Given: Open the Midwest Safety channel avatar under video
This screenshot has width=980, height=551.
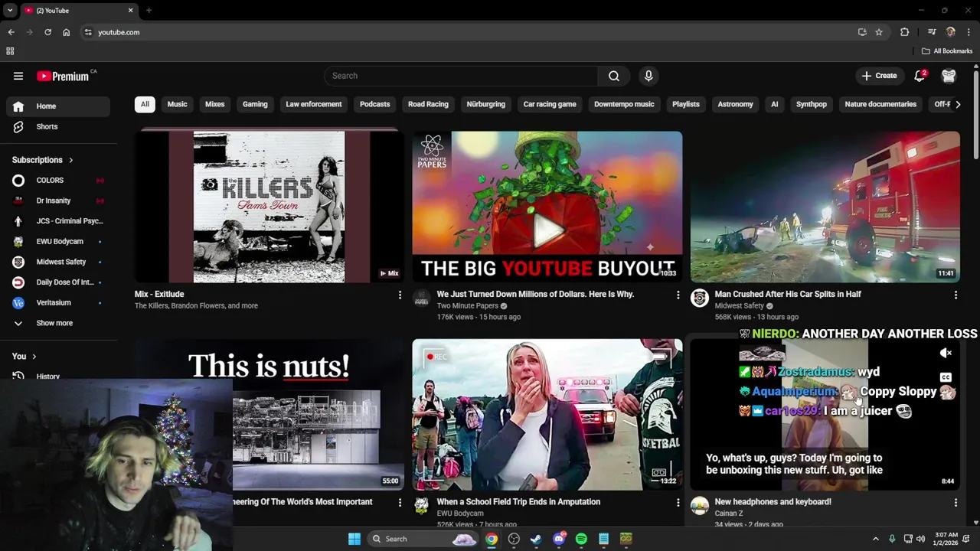Looking at the screenshot, I should click(700, 298).
